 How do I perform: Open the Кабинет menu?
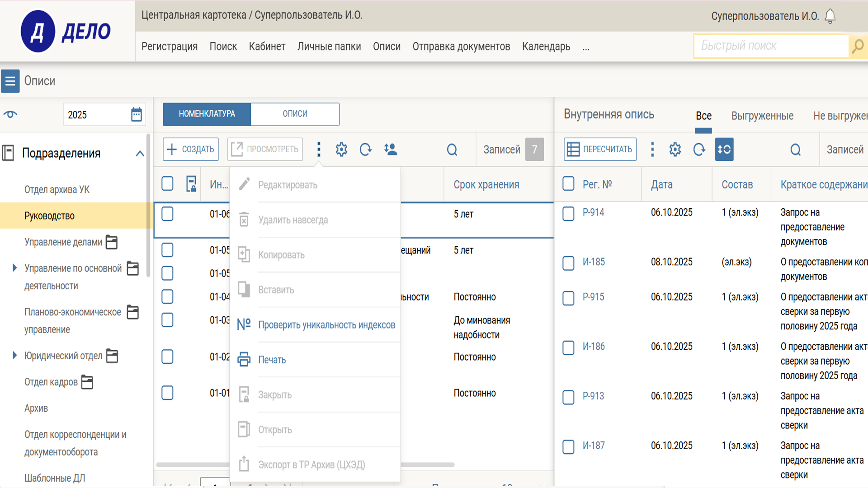pyautogui.click(x=267, y=47)
